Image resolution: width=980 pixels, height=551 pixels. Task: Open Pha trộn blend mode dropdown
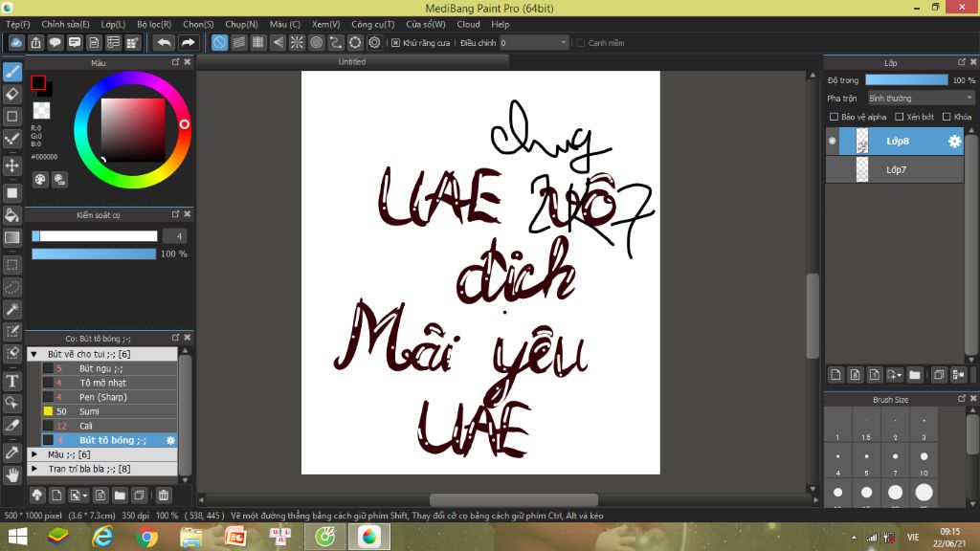[921, 99]
